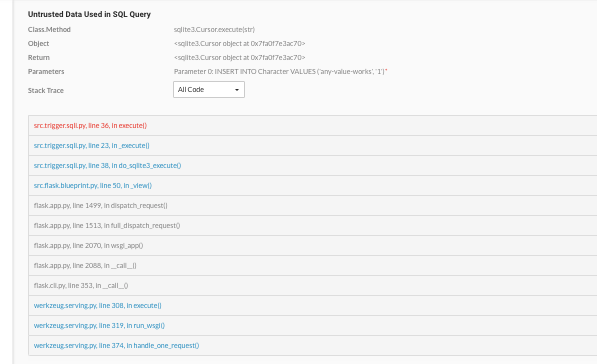Select the do_sqlite3_execute() line 38 frame

(107, 165)
